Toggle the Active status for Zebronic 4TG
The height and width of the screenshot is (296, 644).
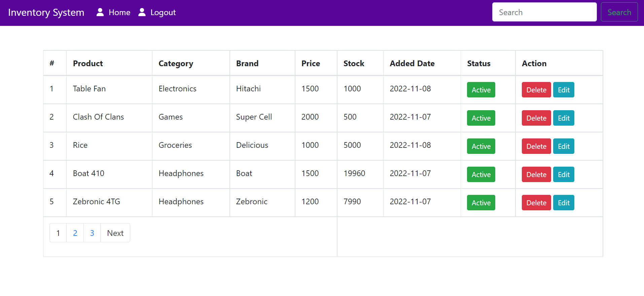point(480,203)
